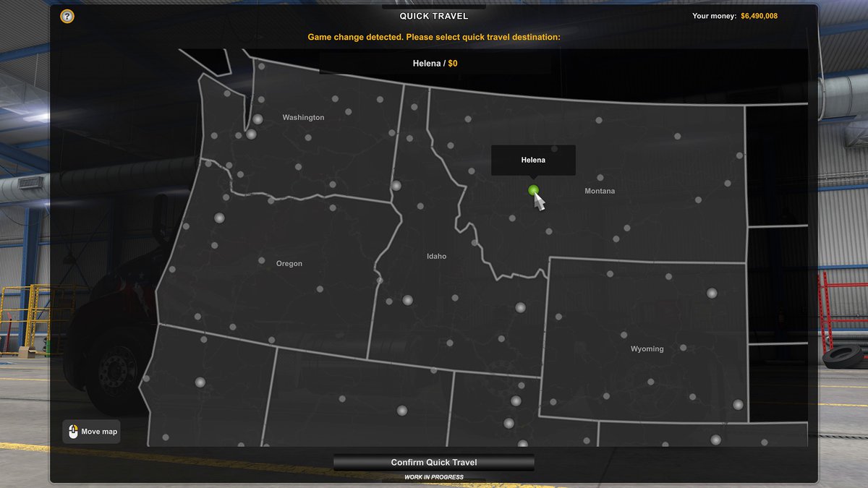
Task: Click the Wyoming state label
Action: pyautogui.click(x=647, y=349)
